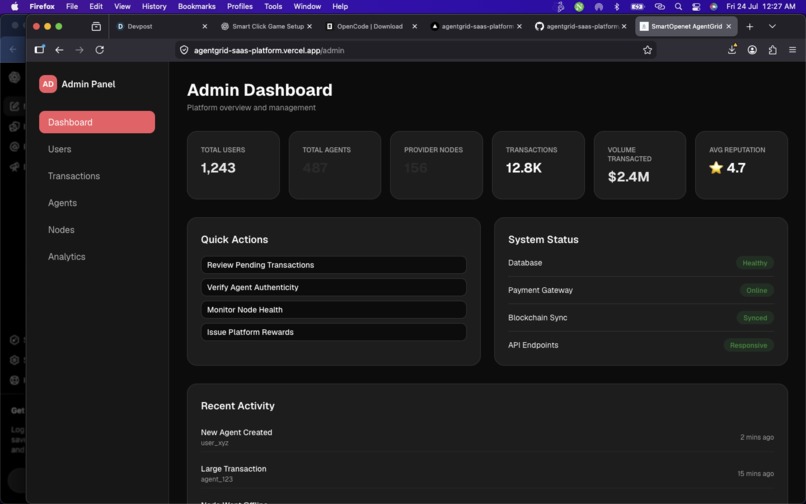
Task: Open the Firefox History menu
Action: point(154,6)
